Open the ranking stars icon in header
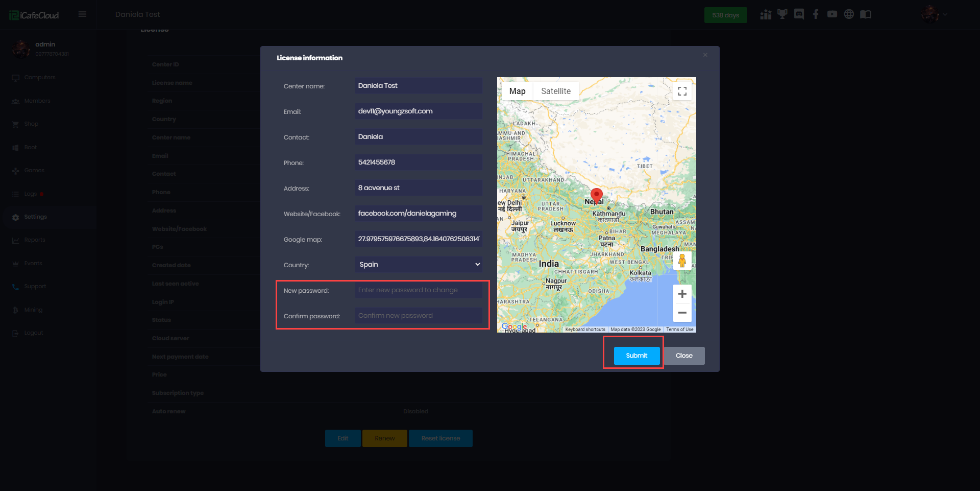The width and height of the screenshot is (980, 491). click(766, 14)
